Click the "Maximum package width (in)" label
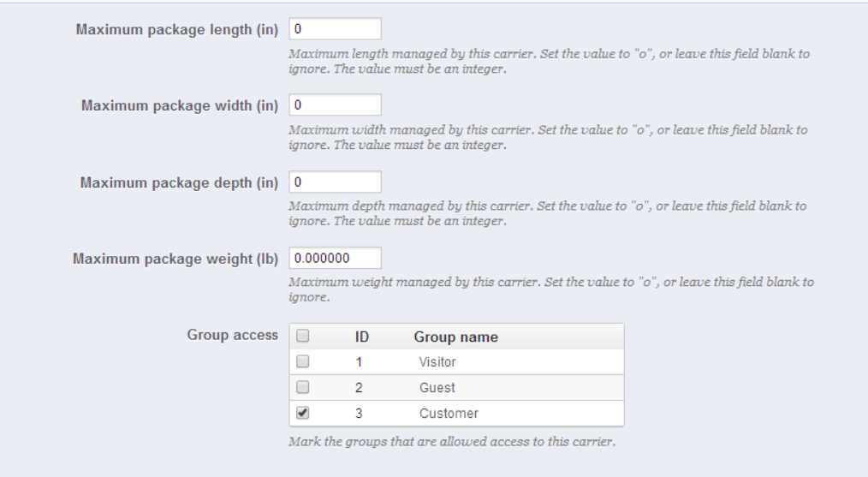 point(180,105)
